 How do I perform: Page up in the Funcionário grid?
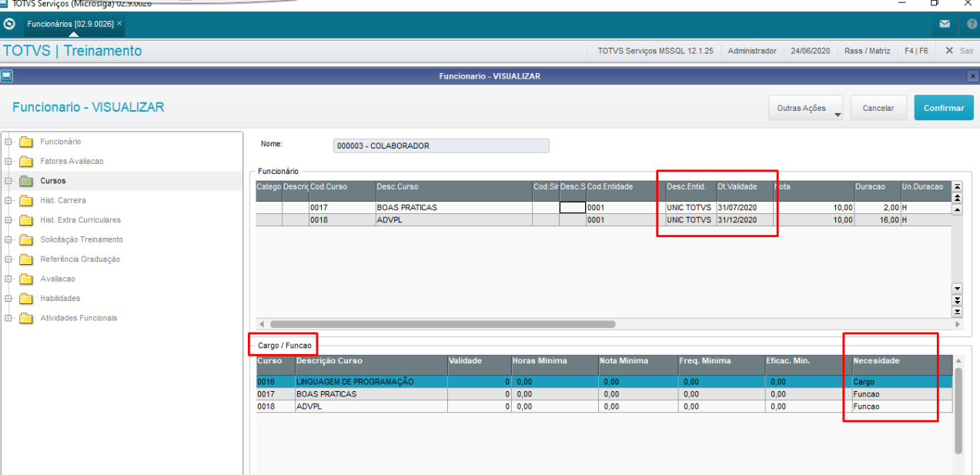point(957,198)
